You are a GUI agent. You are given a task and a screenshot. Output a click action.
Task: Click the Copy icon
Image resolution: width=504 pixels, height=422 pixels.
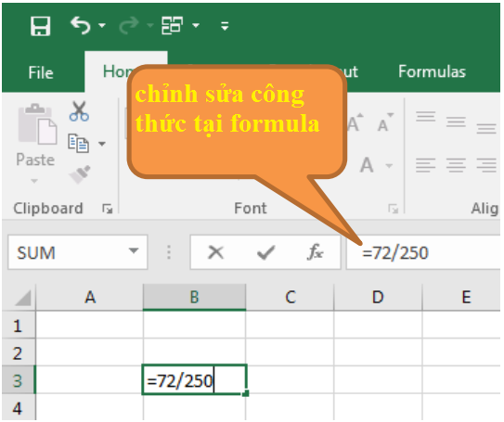pos(78,143)
